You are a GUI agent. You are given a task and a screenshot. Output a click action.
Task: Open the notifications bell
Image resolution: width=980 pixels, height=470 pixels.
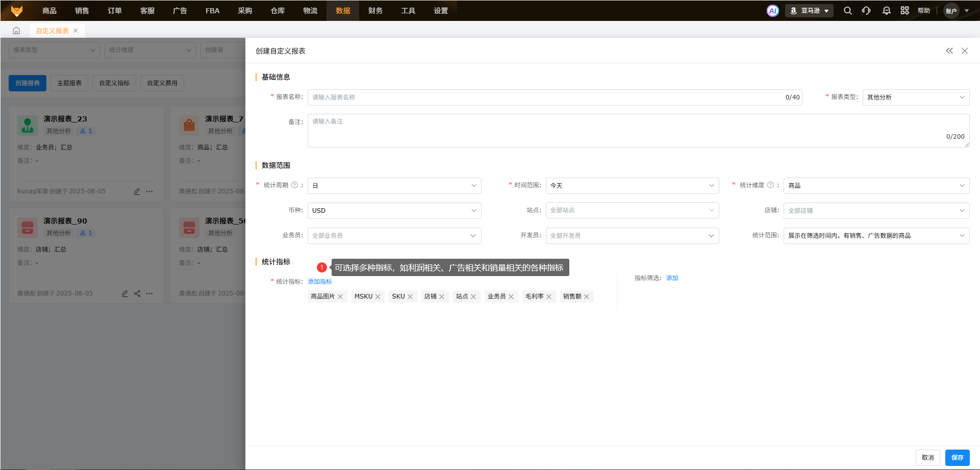point(887,11)
